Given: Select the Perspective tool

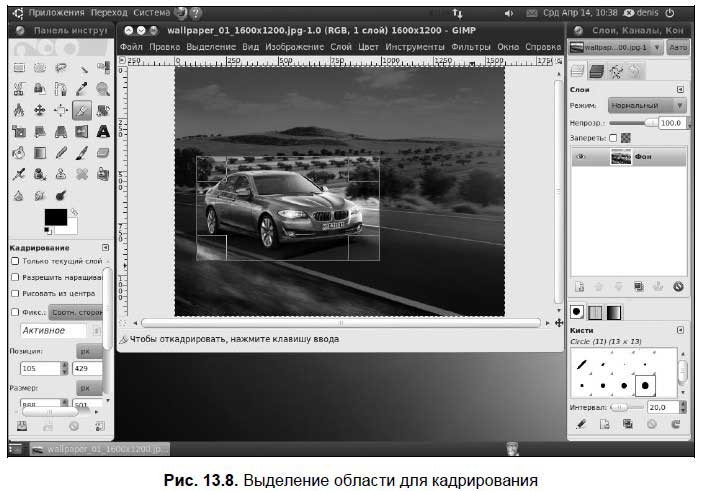Looking at the screenshot, I should point(61,131).
